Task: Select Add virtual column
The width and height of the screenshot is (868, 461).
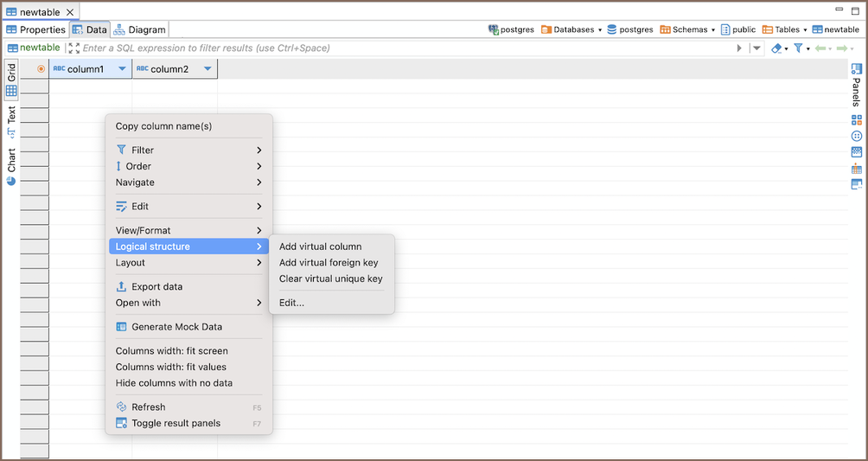Action: click(320, 247)
